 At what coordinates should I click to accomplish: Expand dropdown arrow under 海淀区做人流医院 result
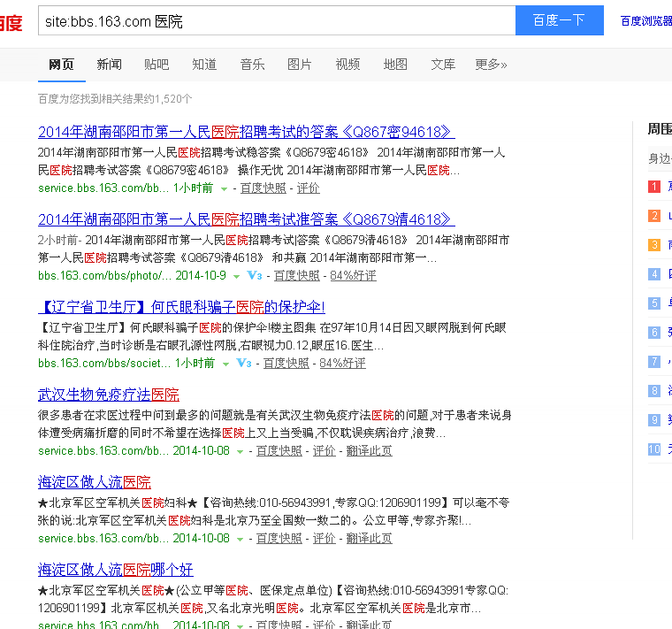click(240, 539)
